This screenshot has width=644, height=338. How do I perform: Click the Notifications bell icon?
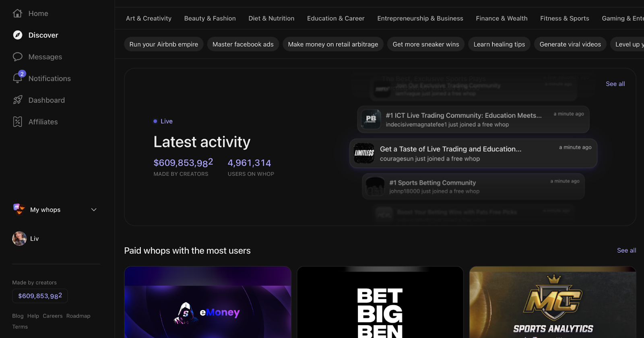click(17, 78)
